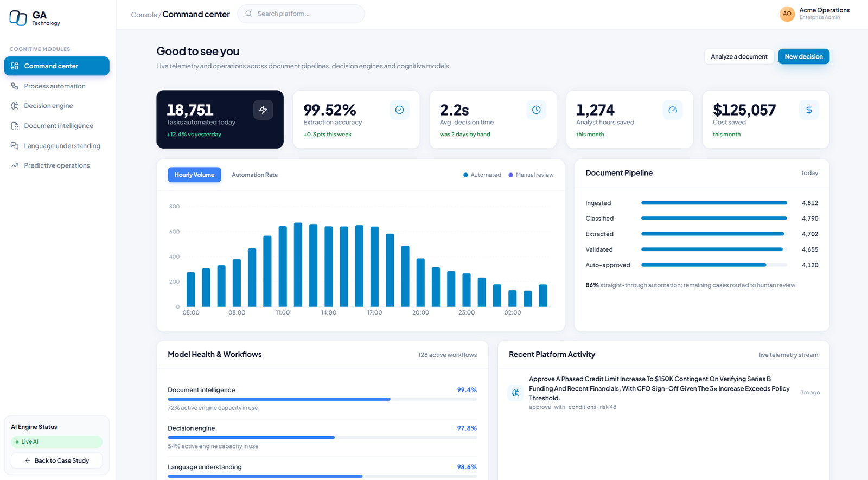The height and width of the screenshot is (480, 868).
Task: Toggle Automated legend item
Action: pos(482,175)
